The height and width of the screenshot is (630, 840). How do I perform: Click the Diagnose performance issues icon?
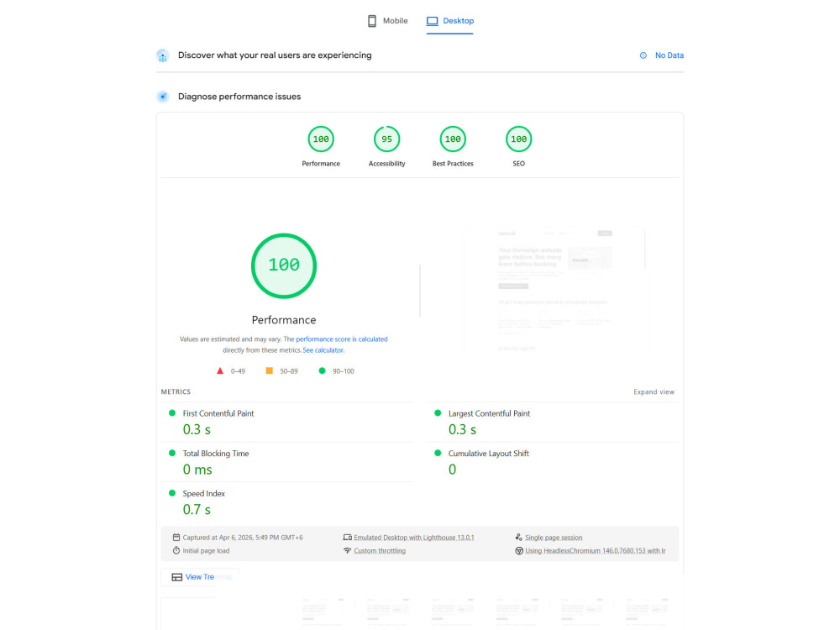(x=163, y=97)
